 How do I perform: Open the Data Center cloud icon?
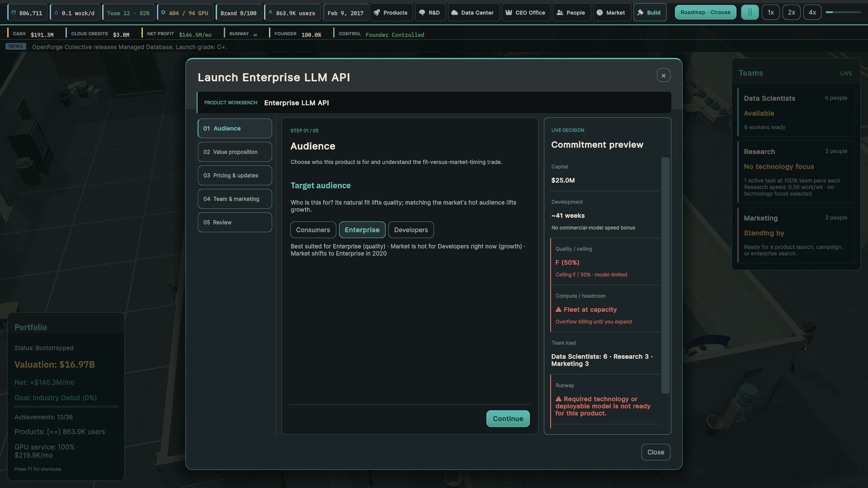(455, 13)
